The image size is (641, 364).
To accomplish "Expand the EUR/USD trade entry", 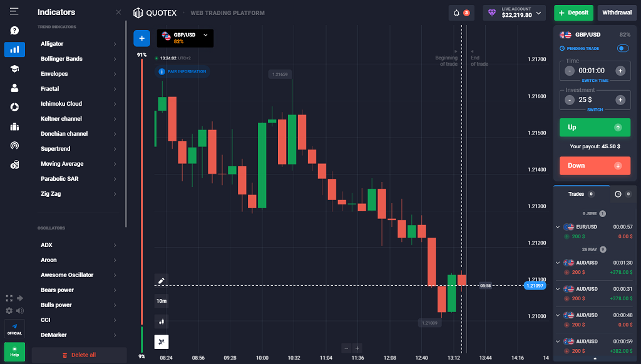I will click(558, 226).
